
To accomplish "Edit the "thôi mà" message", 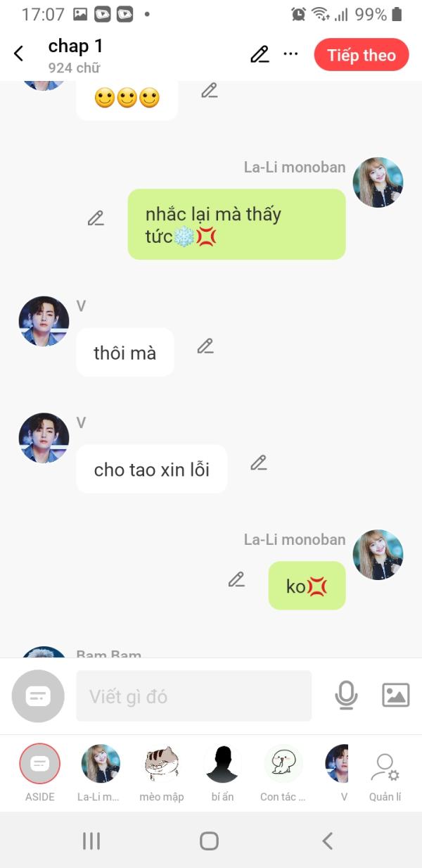I will point(205,346).
